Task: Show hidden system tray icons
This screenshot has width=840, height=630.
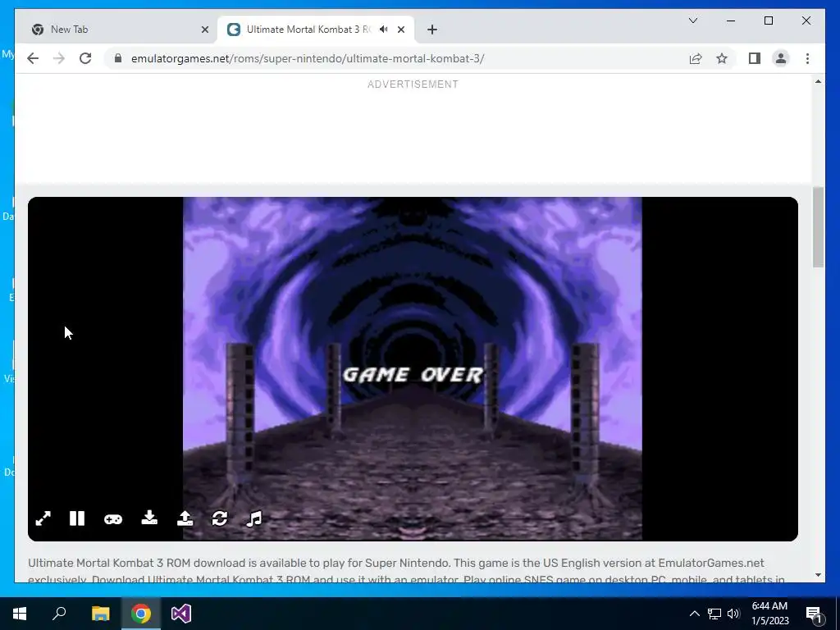Action: (x=694, y=614)
